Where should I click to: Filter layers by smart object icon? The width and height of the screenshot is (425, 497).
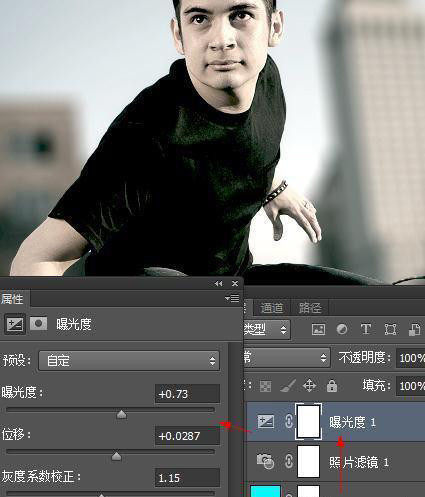414,330
